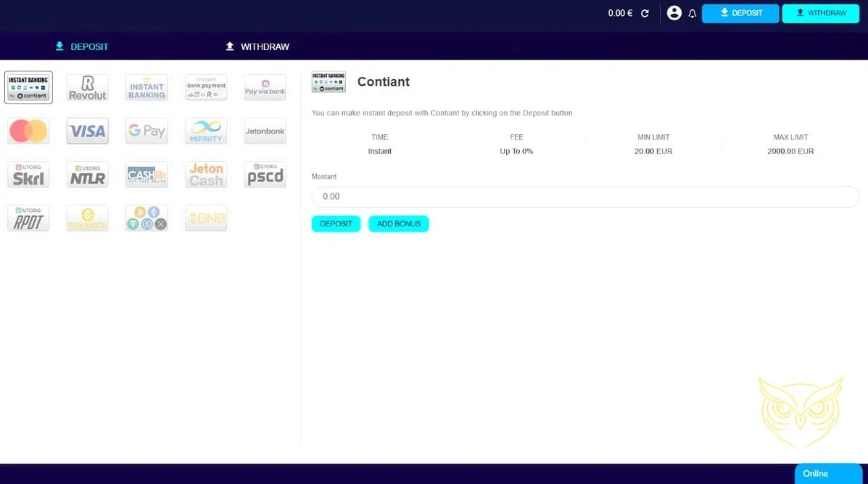Switch to the Withdraw tab

(x=257, y=46)
